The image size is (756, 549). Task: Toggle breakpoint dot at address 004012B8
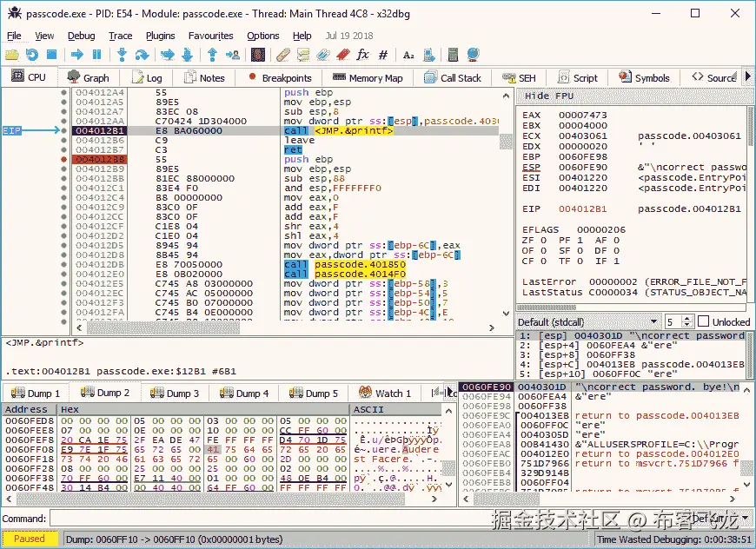pyautogui.click(x=64, y=160)
